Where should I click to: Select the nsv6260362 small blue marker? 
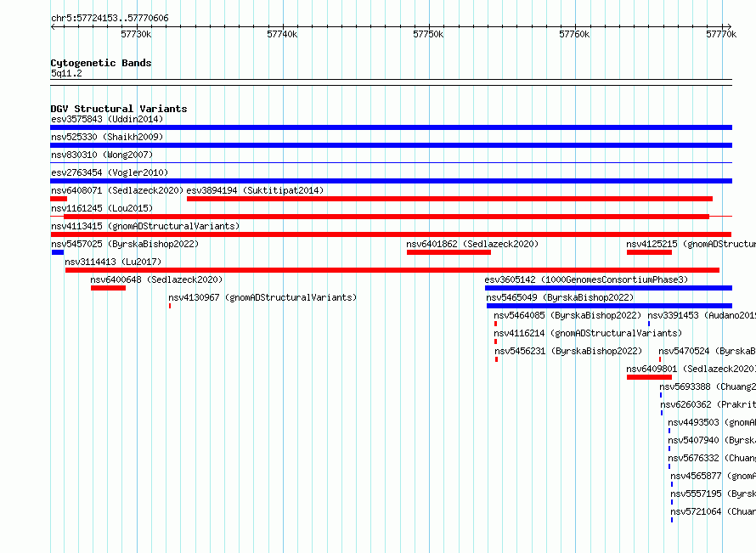(662, 413)
